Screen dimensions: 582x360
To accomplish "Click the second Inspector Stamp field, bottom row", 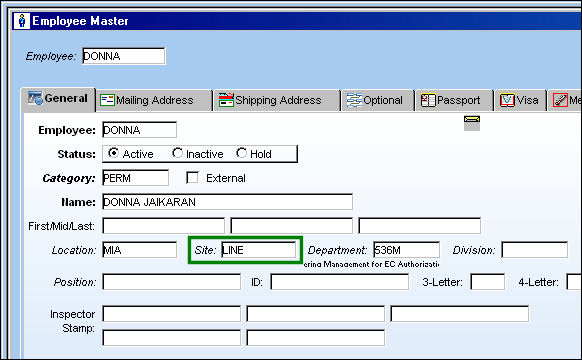I will pos(315,338).
